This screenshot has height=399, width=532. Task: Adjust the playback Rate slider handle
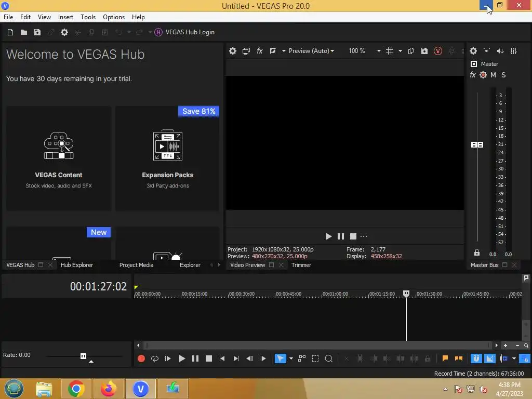[x=84, y=356]
